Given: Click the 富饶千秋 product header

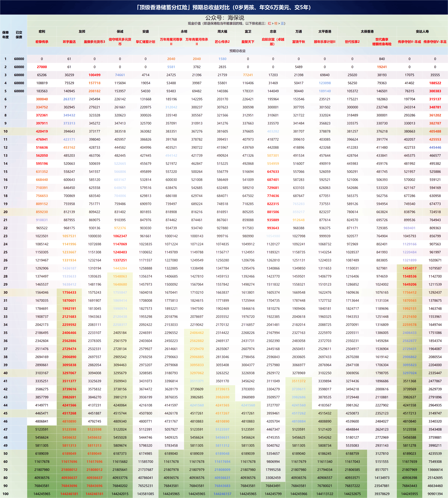Looking at the screenshot, I should point(299,42).
